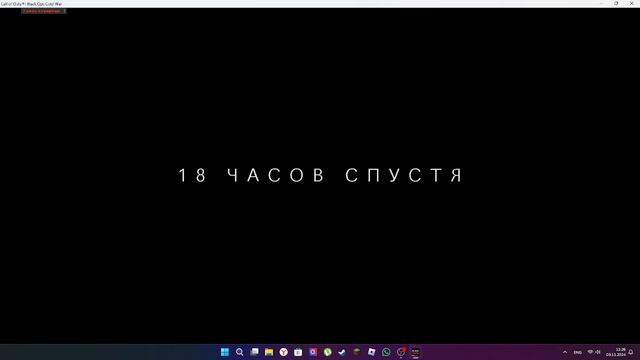Click the Call of Duty window title

tap(31, 4)
